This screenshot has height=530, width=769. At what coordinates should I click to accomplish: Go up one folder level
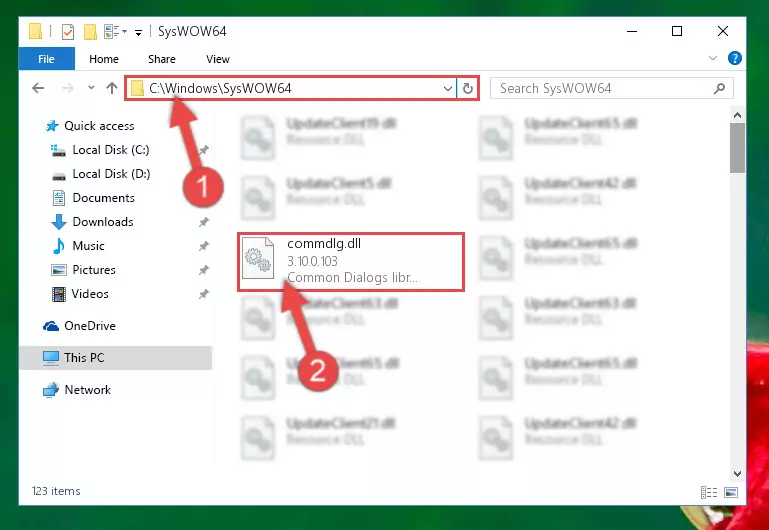click(x=112, y=88)
